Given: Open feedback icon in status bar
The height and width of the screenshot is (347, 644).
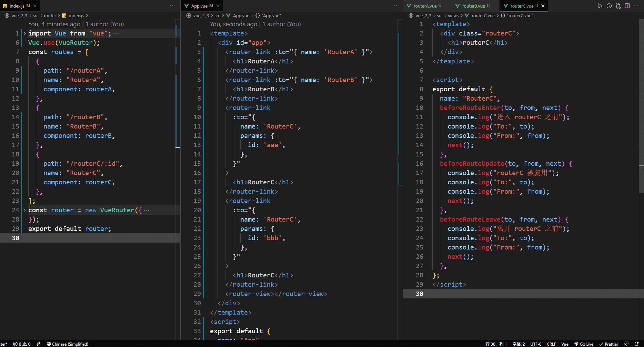Looking at the screenshot, I should (626, 344).
